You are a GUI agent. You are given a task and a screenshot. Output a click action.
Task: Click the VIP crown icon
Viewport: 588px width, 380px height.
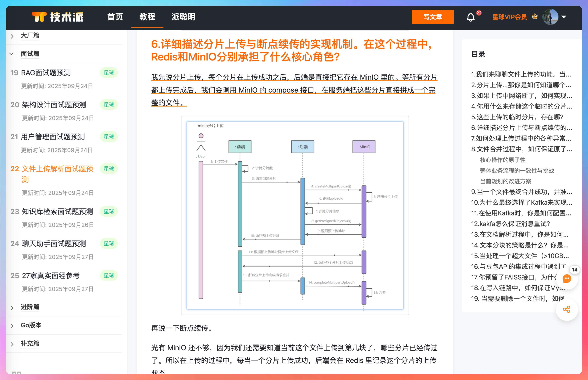[535, 17]
